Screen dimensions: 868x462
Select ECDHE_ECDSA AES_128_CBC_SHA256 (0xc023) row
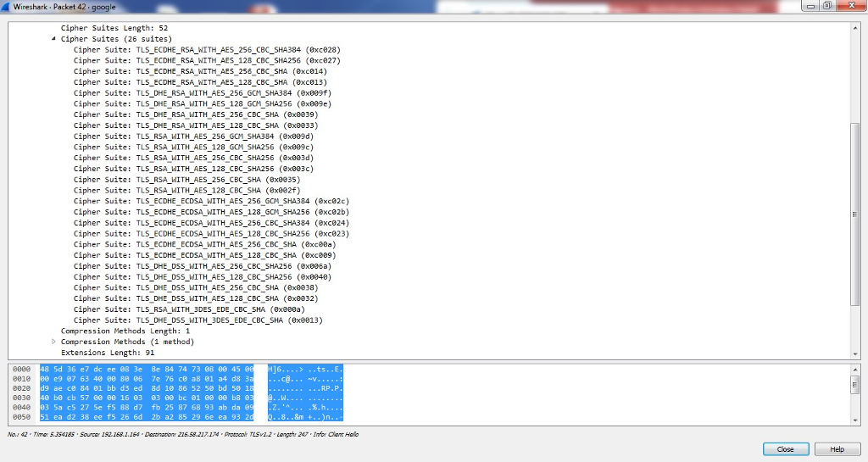pyautogui.click(x=211, y=233)
